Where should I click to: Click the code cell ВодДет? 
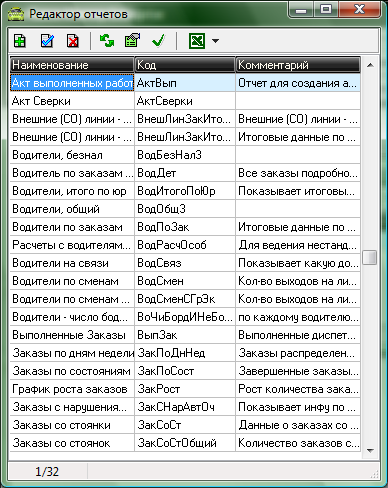(185, 173)
